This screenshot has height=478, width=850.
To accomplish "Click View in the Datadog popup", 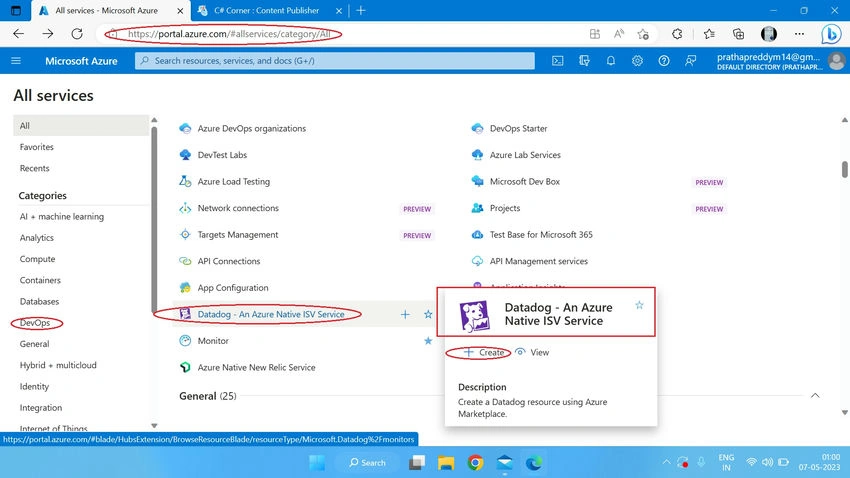I will click(x=532, y=352).
